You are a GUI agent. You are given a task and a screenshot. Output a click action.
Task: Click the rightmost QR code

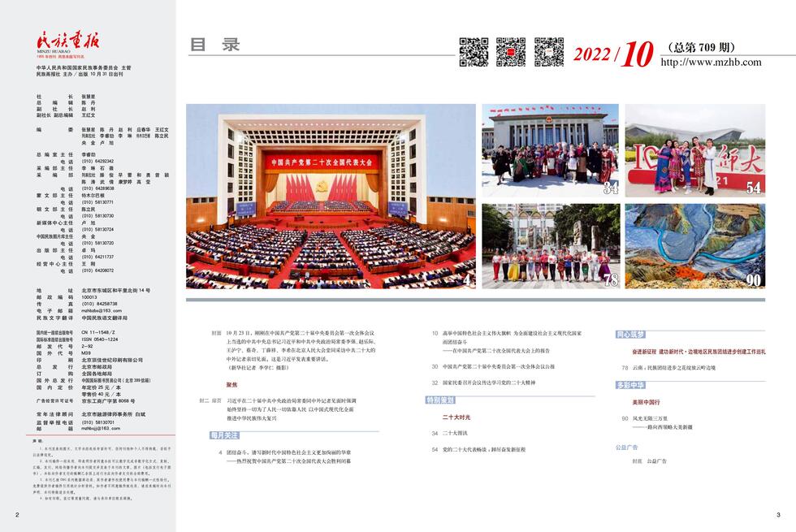pos(549,52)
